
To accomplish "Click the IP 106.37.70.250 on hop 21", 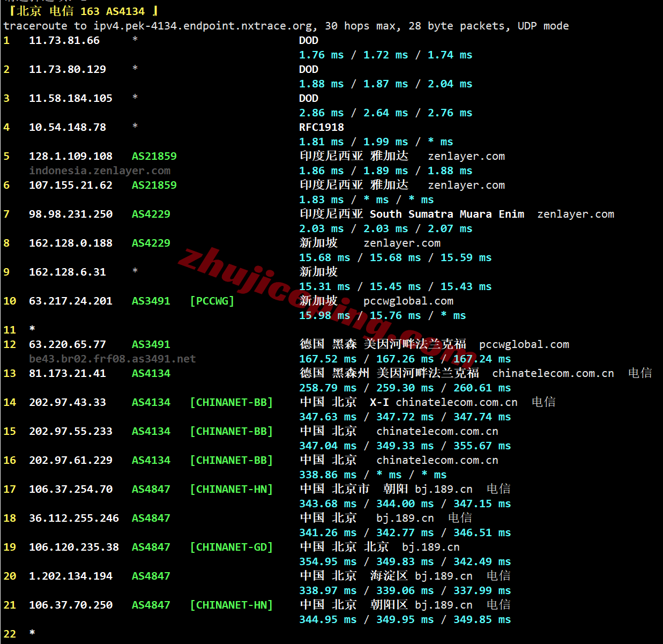I will pos(71,605).
